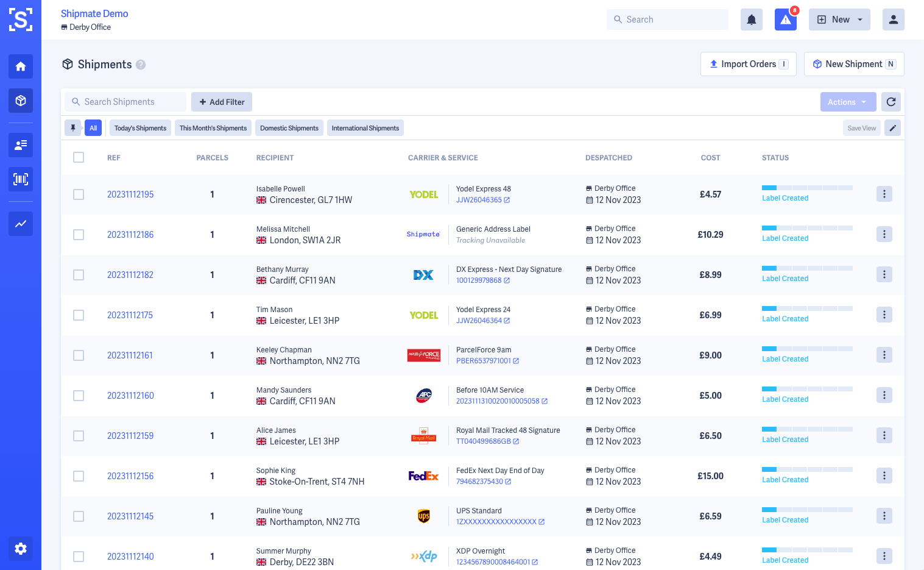Focus the top Search field
Screen dimensions: 924x570
668,20
